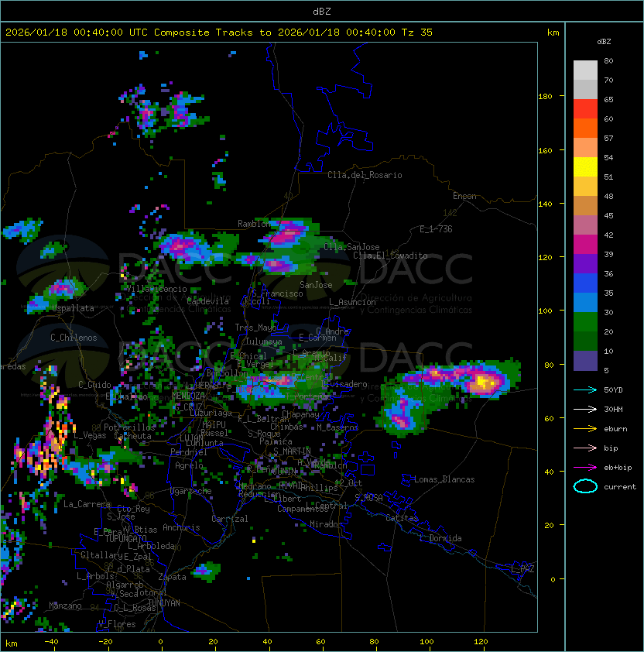The width and height of the screenshot is (644, 652).
Task: Click the 'Manzano' map label
Action: 65,606
